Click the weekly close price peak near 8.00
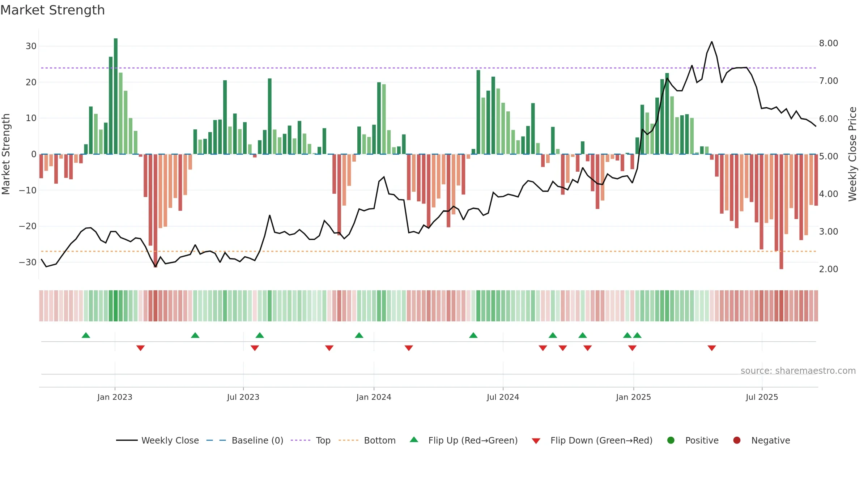This screenshot has width=868, height=488. pyautogui.click(x=712, y=42)
